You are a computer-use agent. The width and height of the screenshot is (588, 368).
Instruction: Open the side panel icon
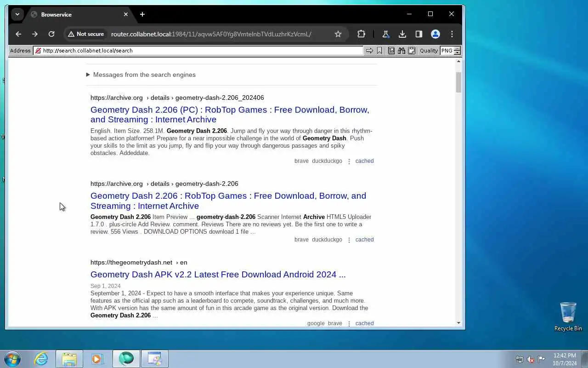[419, 34]
